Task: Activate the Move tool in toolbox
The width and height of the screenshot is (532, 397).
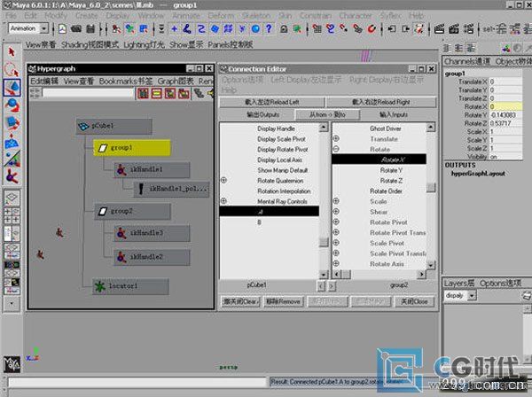Action: [12, 88]
